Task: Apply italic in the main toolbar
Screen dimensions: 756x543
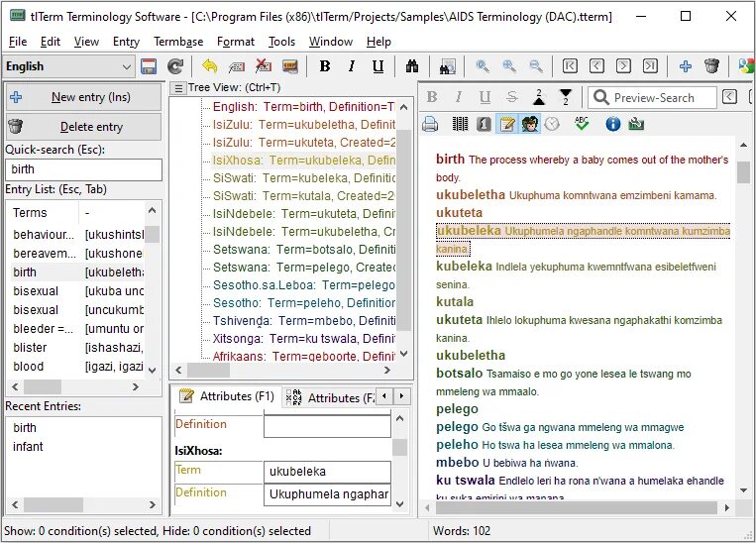Action: [352, 66]
